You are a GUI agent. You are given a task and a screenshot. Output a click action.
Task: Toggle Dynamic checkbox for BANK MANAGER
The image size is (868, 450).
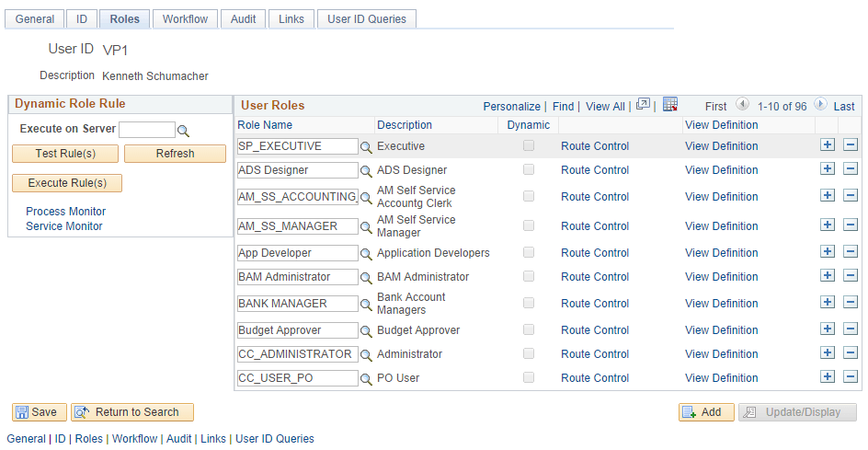coord(529,303)
